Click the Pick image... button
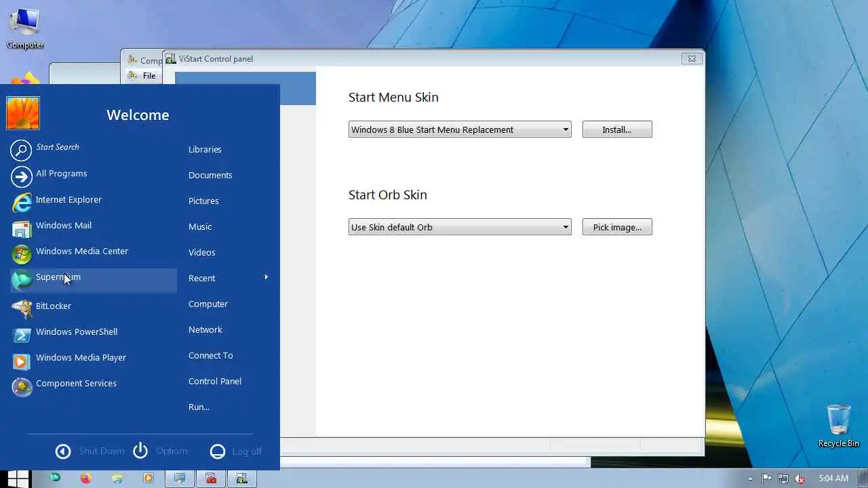Viewport: 868px width, 488px height. pos(617,227)
